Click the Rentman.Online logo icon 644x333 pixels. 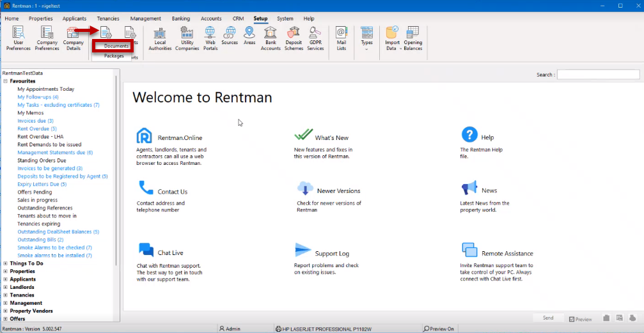point(144,136)
